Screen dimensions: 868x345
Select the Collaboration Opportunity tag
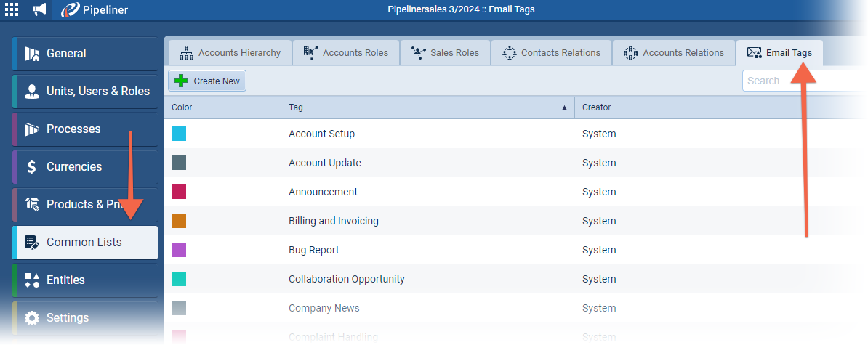tap(347, 279)
